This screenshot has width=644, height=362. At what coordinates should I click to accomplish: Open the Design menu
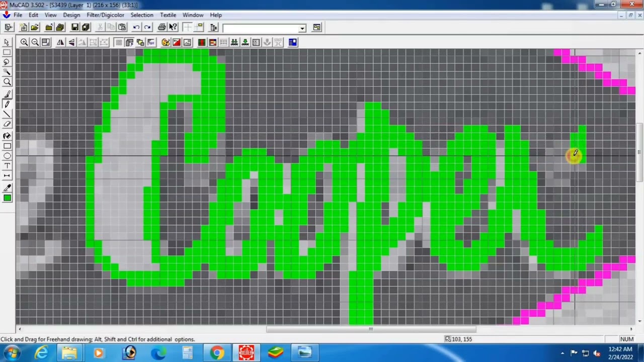[71, 15]
